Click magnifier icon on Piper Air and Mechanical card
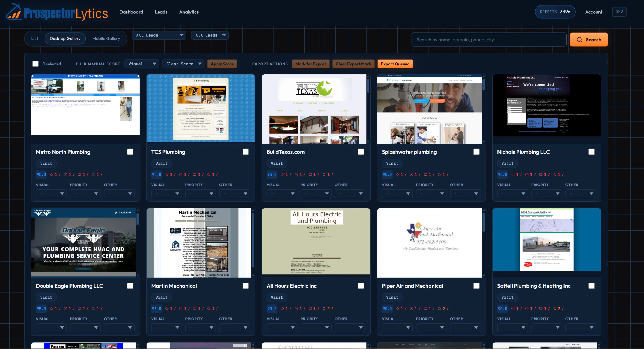The height and width of the screenshot is (349, 644). (440, 309)
